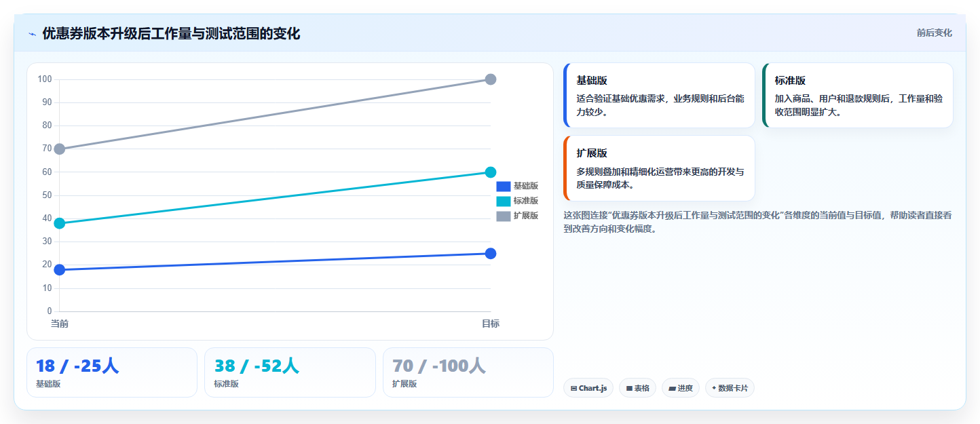Image resolution: width=980 pixels, height=424 pixels.
Task: Click the 基础版 caption under 18 / -25人
Action: (x=48, y=384)
